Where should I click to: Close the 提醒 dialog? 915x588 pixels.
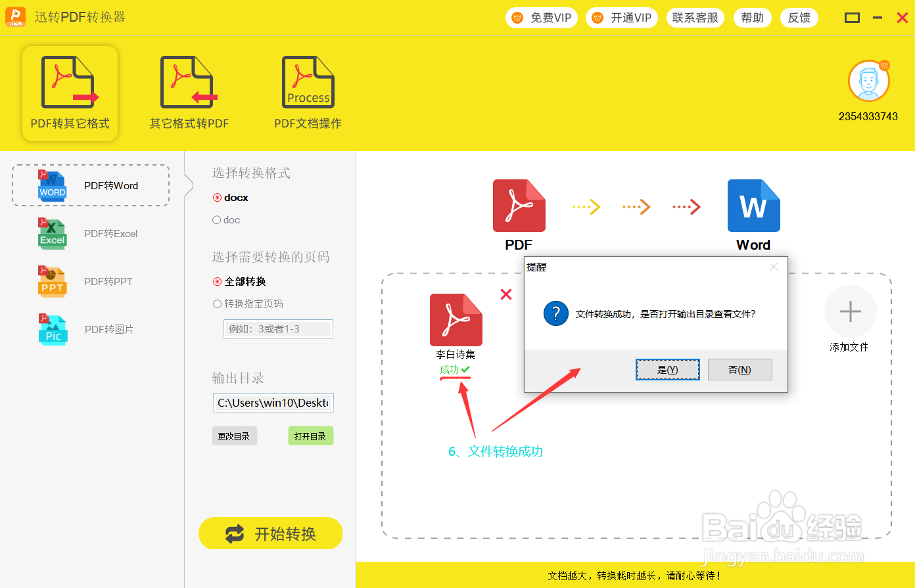click(774, 267)
